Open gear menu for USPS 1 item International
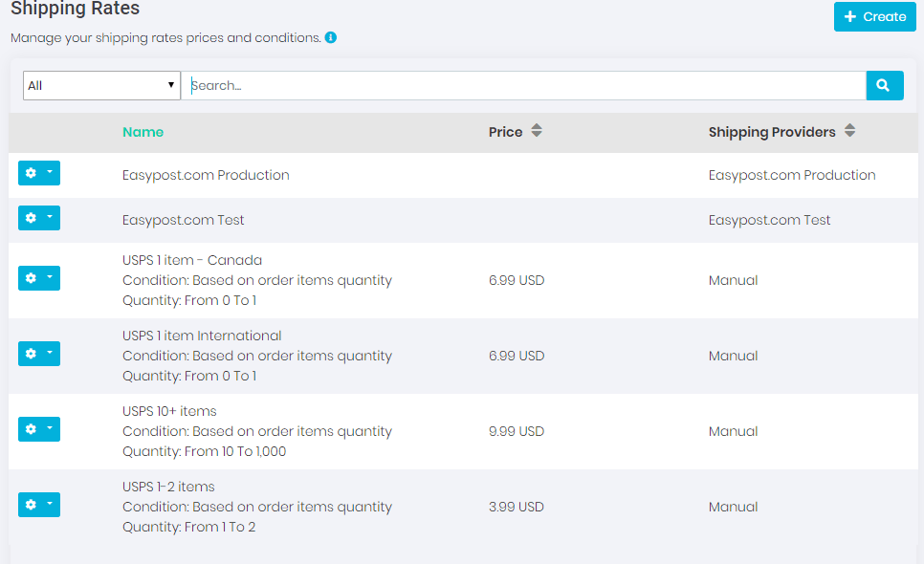This screenshot has height=564, width=924. pyautogui.click(x=39, y=354)
